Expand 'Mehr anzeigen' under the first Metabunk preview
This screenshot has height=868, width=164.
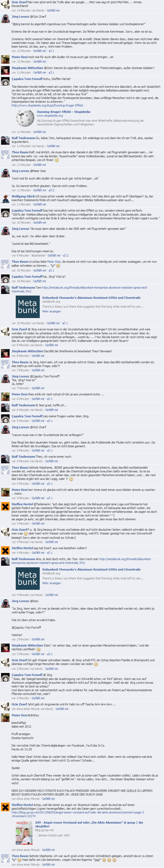pyautogui.click(x=51, y=311)
